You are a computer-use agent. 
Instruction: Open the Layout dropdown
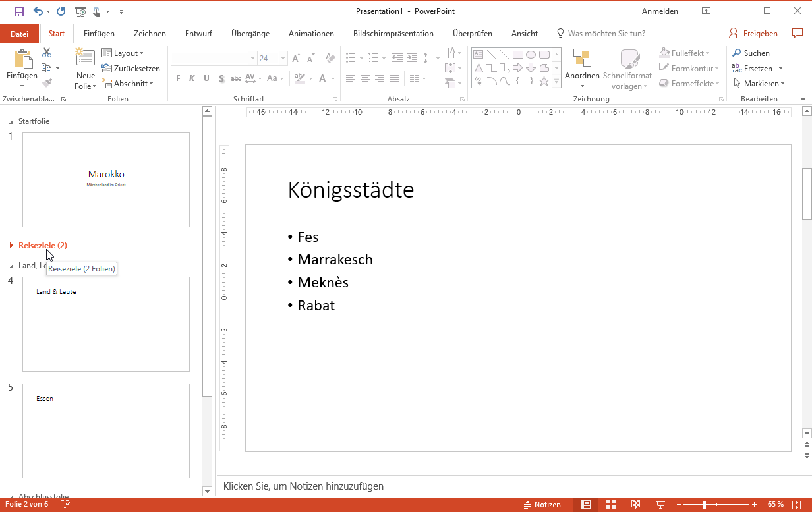coord(123,53)
